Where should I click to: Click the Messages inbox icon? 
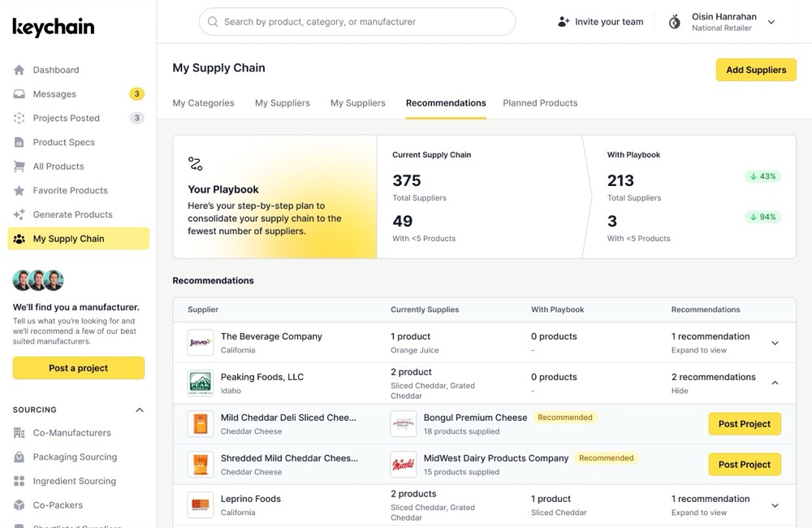[x=19, y=94]
